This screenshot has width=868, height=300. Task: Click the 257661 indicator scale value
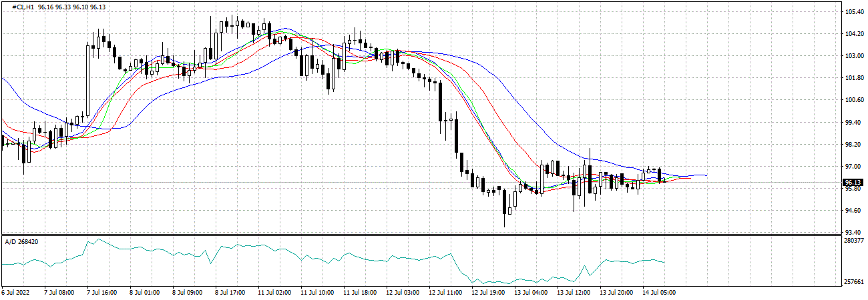[854, 282]
